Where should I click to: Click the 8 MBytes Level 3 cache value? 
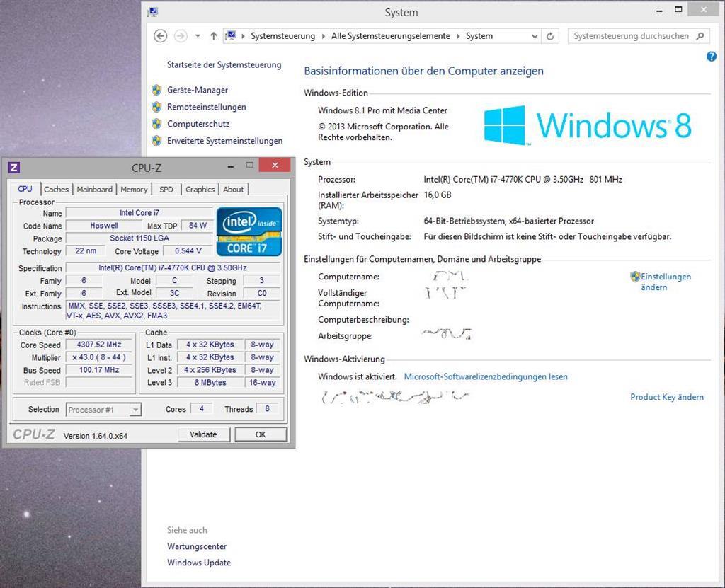click(x=210, y=383)
